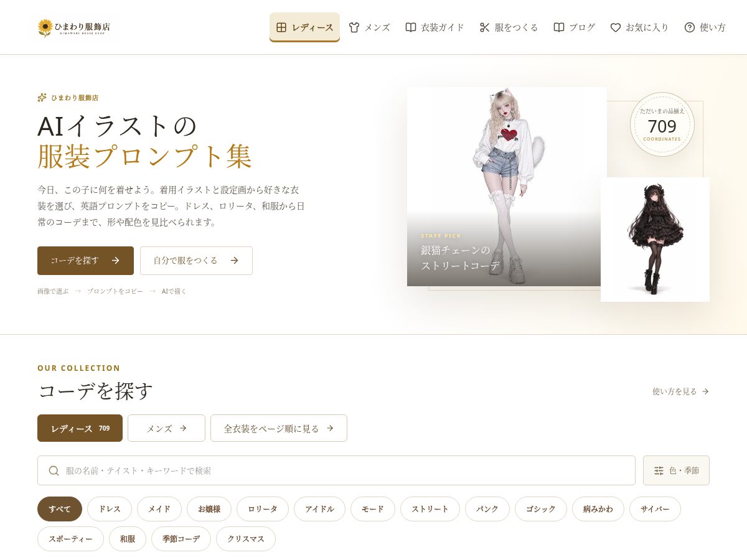Open 全衣装をページ順に見る arrow button
The height and width of the screenshot is (560, 747).
point(279,428)
